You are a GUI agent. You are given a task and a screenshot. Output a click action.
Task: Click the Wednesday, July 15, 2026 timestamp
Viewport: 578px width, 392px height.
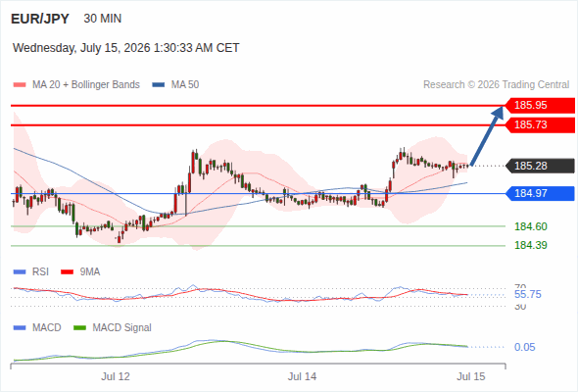point(126,48)
